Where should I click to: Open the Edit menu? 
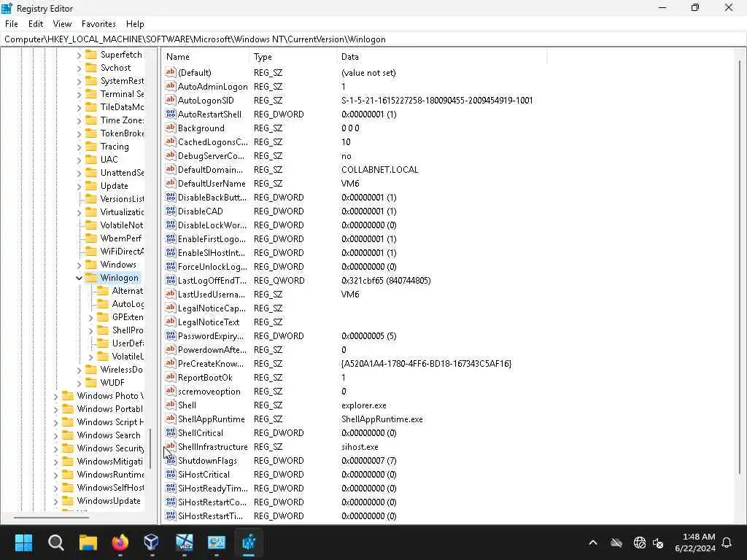36,24
